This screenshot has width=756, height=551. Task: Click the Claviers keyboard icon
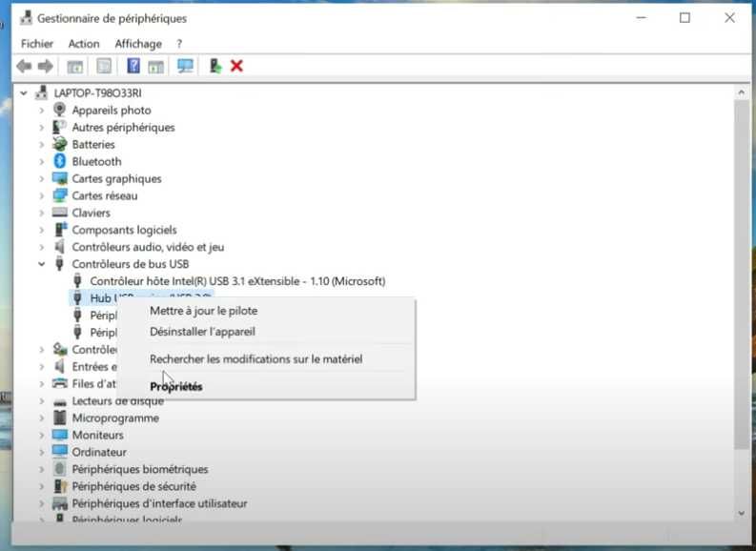pos(60,213)
